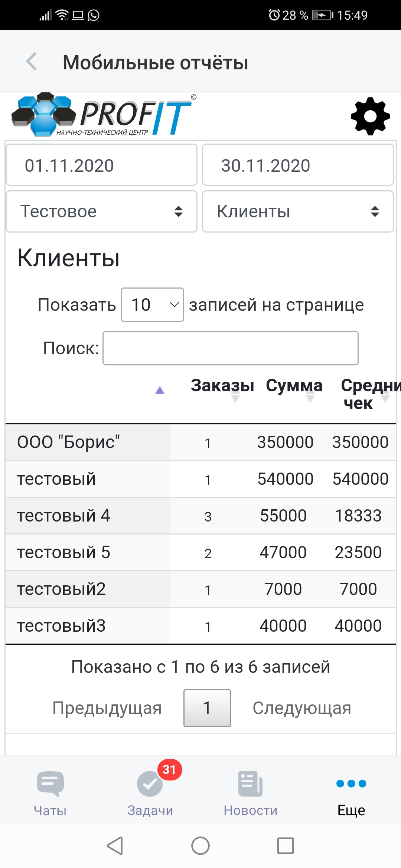Toggle sort on client name column arrow
Screen dimensions: 401x868
pyautogui.click(x=160, y=391)
